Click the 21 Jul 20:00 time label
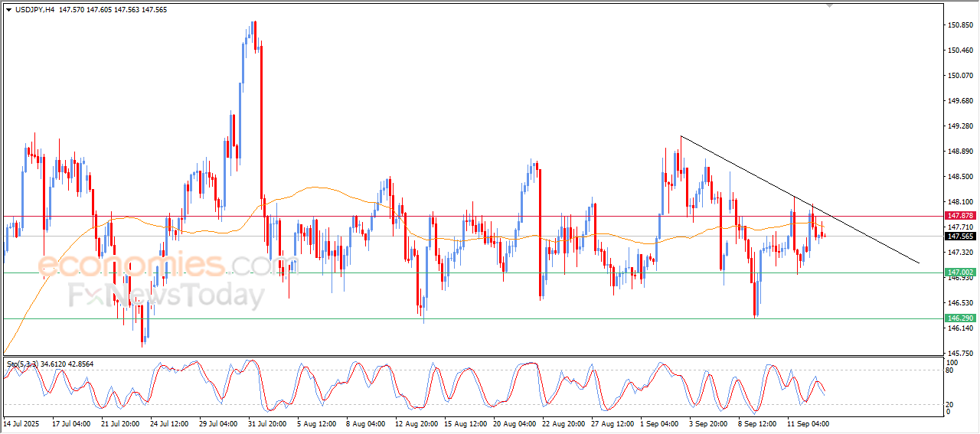This screenshot has height=434, width=980. (x=120, y=423)
